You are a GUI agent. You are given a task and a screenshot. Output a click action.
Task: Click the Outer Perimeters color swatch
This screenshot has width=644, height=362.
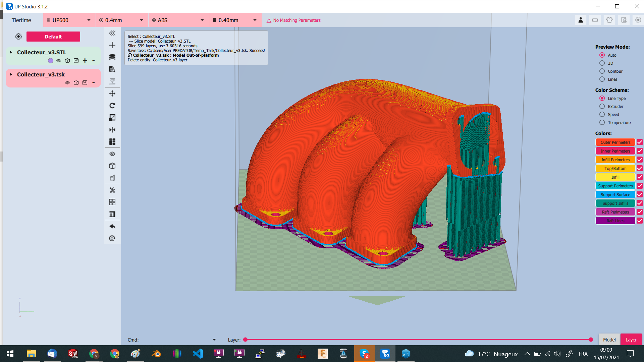pyautogui.click(x=615, y=142)
